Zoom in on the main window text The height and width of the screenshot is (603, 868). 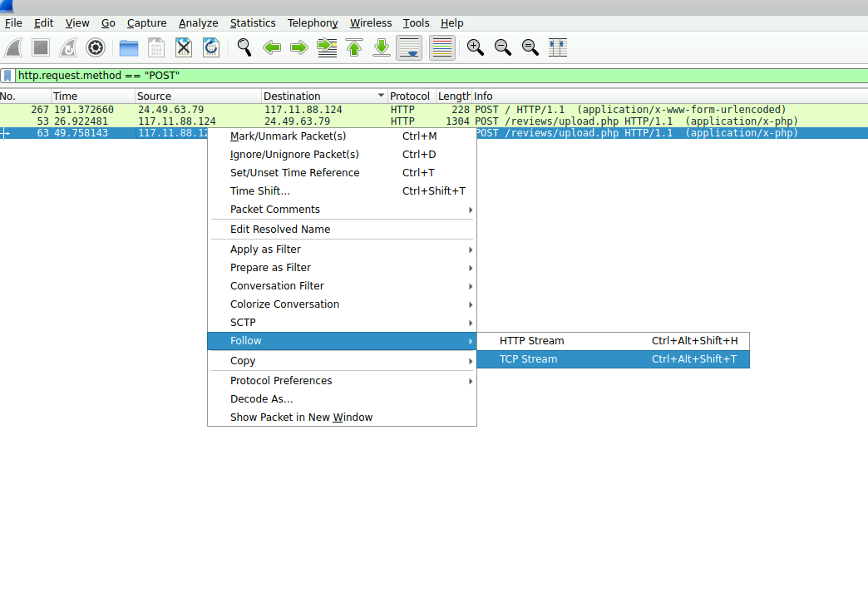[475, 47]
